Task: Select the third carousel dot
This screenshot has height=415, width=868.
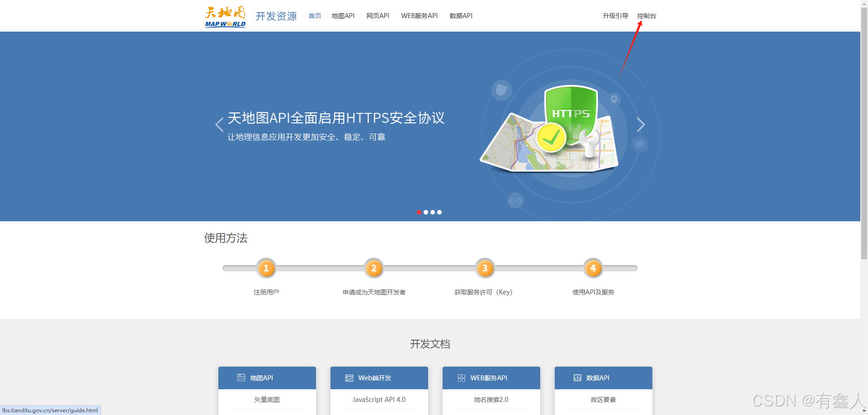Action: point(433,212)
